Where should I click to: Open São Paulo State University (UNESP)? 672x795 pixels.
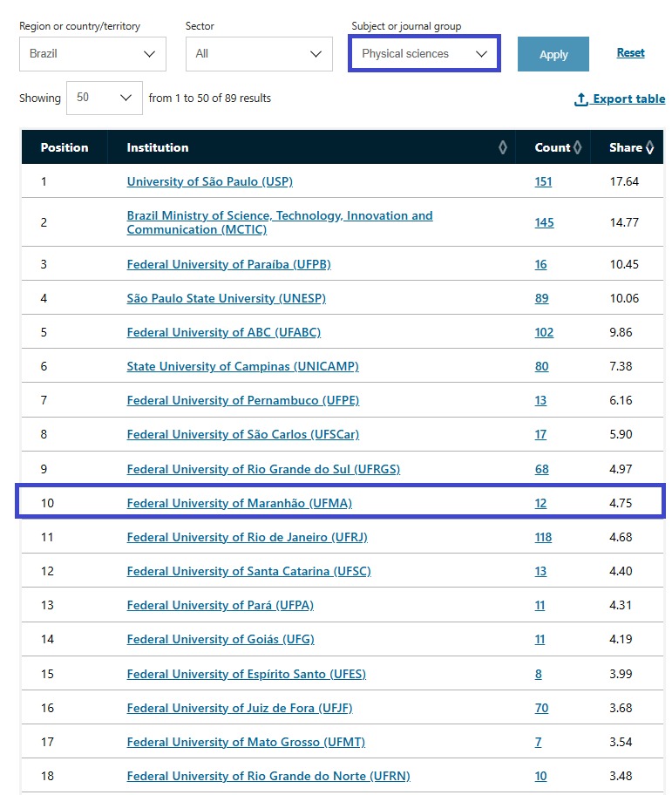coord(226,298)
